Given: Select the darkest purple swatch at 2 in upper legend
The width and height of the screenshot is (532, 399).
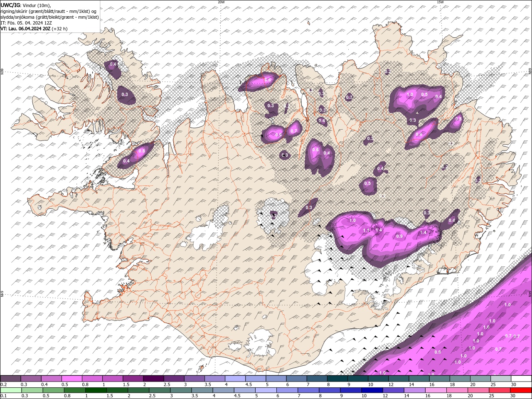Looking at the screenshot, I should pos(153,379).
